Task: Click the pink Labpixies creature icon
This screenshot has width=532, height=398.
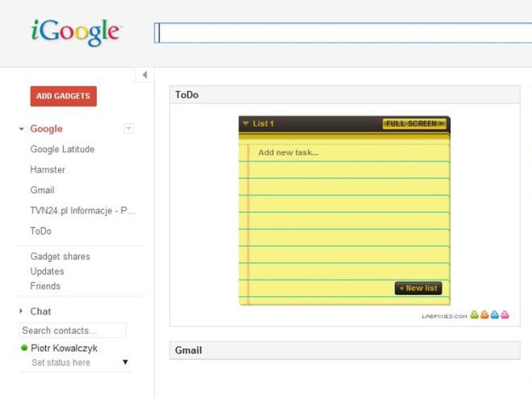Action: coord(505,315)
